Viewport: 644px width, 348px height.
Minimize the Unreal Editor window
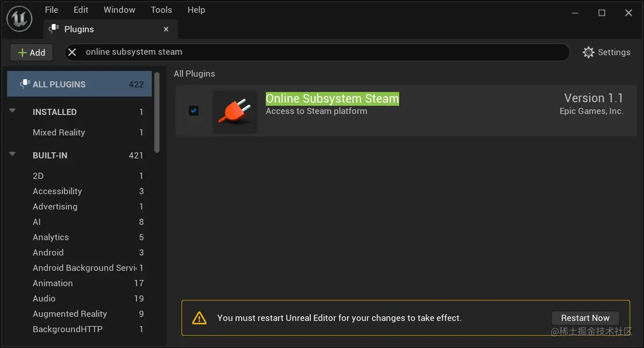[575, 13]
